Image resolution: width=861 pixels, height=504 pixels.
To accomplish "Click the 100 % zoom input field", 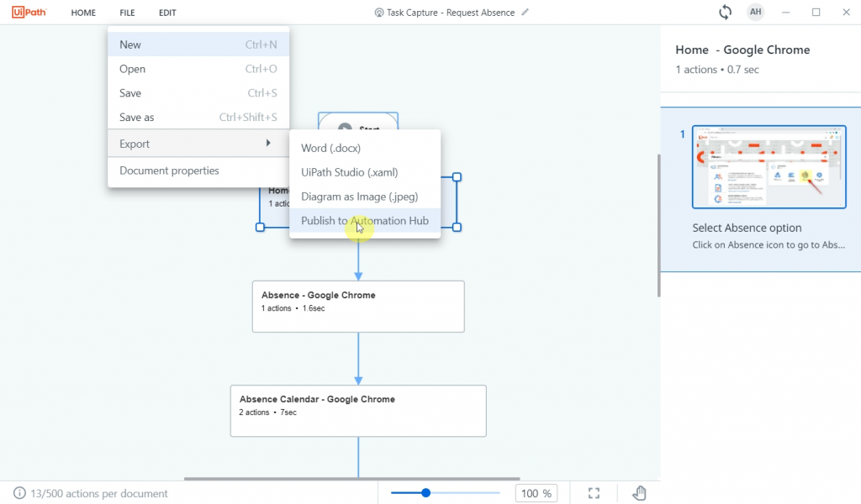I will 536,493.
